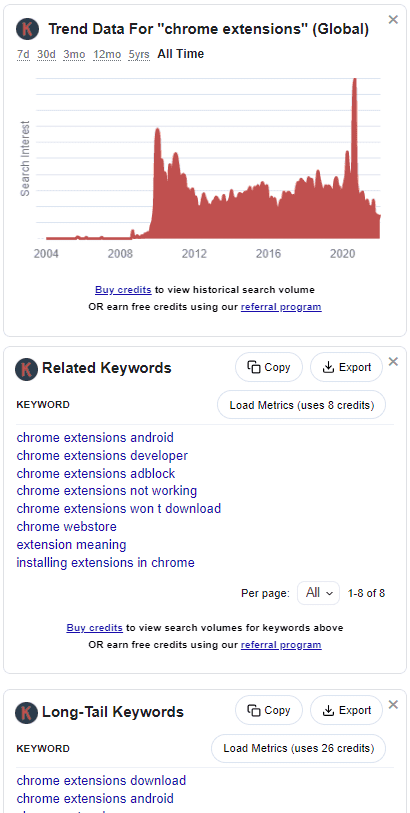Viewport: 410px width, 813px height.
Task: Click the '1-8 of 8' pagination text
Action: (x=366, y=593)
